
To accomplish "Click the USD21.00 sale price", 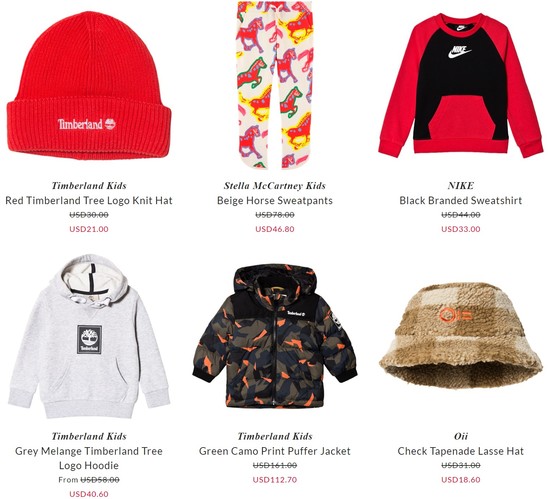I will pos(89,229).
